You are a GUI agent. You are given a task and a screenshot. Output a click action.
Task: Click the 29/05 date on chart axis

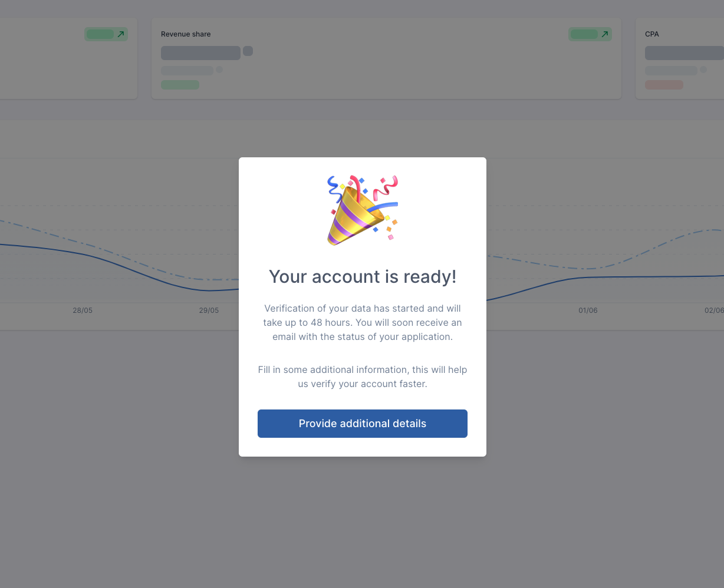209,310
